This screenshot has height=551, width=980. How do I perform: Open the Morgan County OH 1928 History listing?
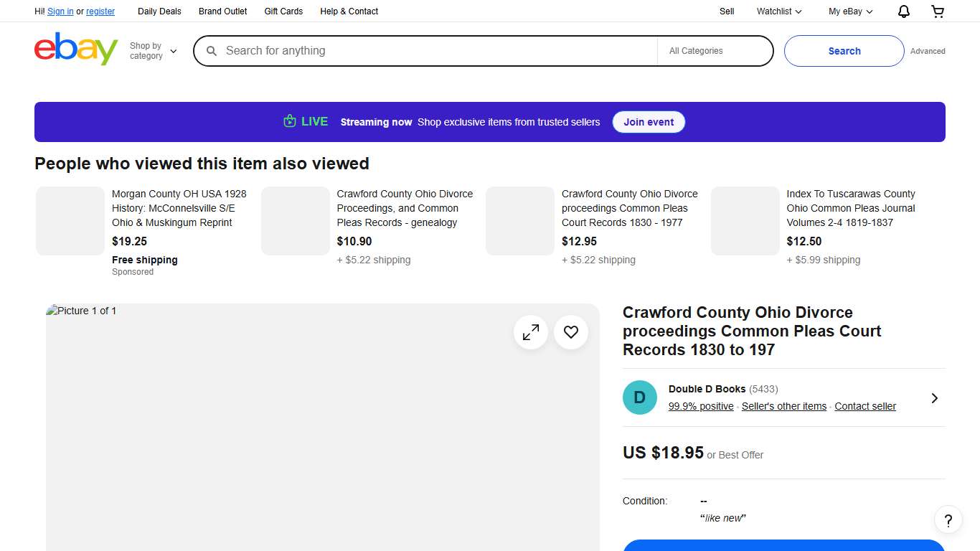[x=179, y=208]
